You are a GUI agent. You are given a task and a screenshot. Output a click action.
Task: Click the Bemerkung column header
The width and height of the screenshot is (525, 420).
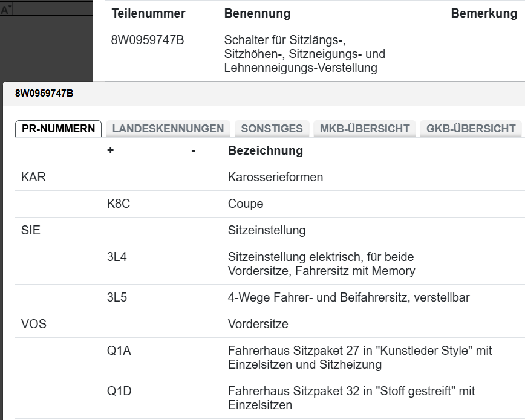pyautogui.click(x=484, y=13)
